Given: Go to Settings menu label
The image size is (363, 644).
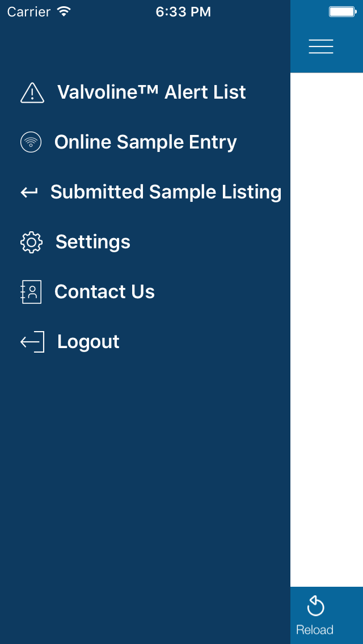Looking at the screenshot, I should [x=93, y=241].
